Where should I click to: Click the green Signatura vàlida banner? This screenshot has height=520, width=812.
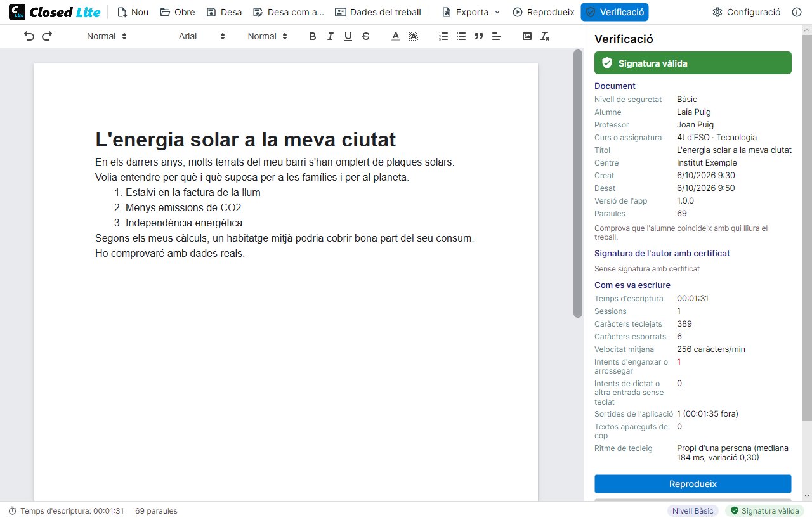click(693, 63)
